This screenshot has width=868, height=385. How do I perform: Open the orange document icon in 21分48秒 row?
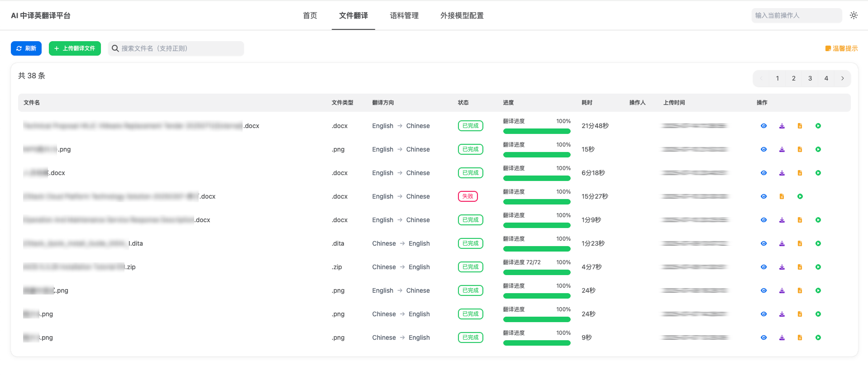click(800, 126)
